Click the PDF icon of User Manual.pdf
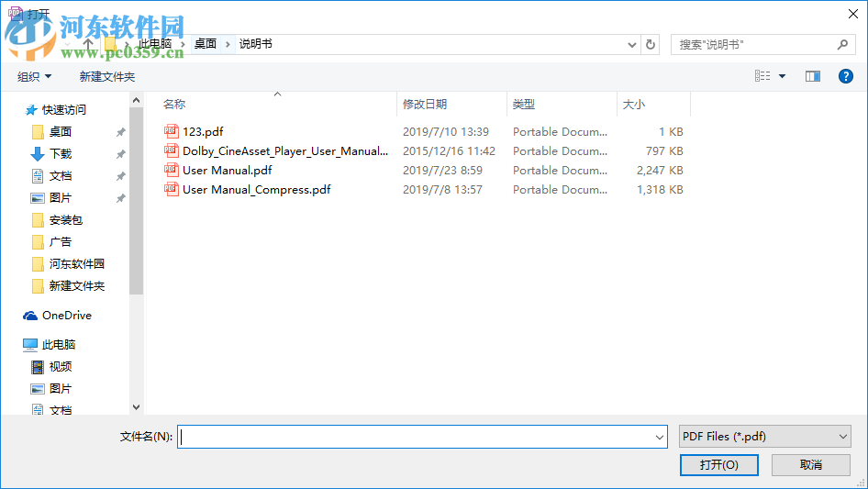Screen dimensions: 868x489 pos(171,170)
